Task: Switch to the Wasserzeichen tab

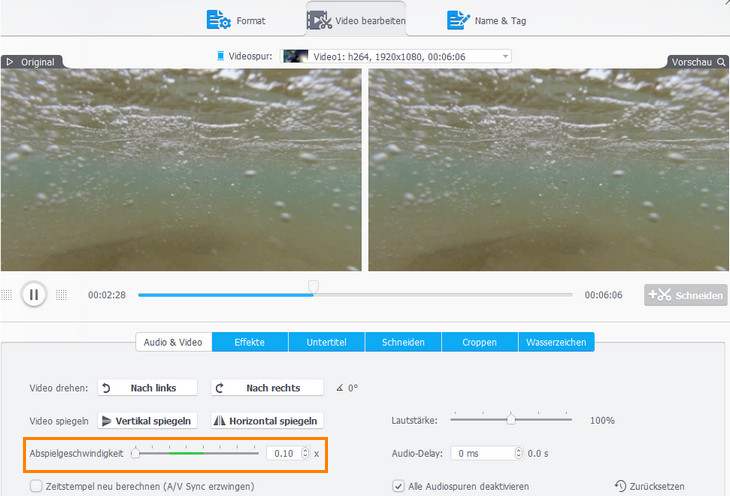Action: [x=556, y=342]
